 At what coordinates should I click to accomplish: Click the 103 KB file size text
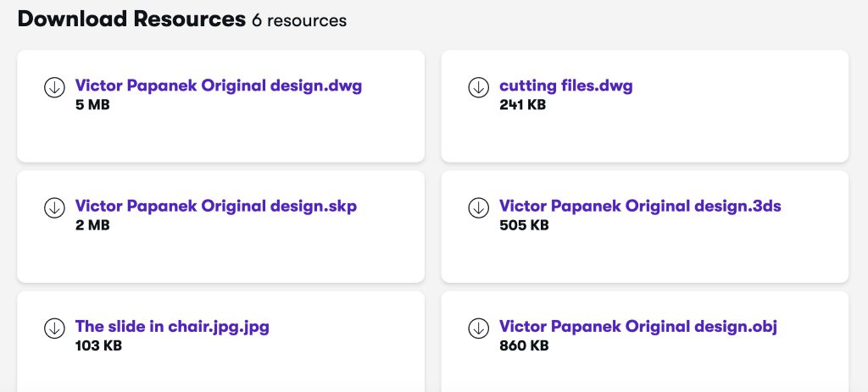click(x=98, y=345)
